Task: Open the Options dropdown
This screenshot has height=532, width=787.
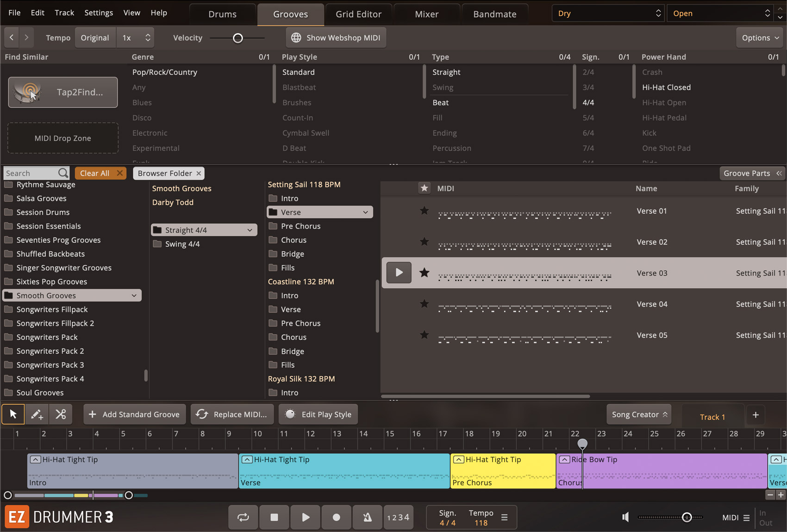Action: point(760,37)
